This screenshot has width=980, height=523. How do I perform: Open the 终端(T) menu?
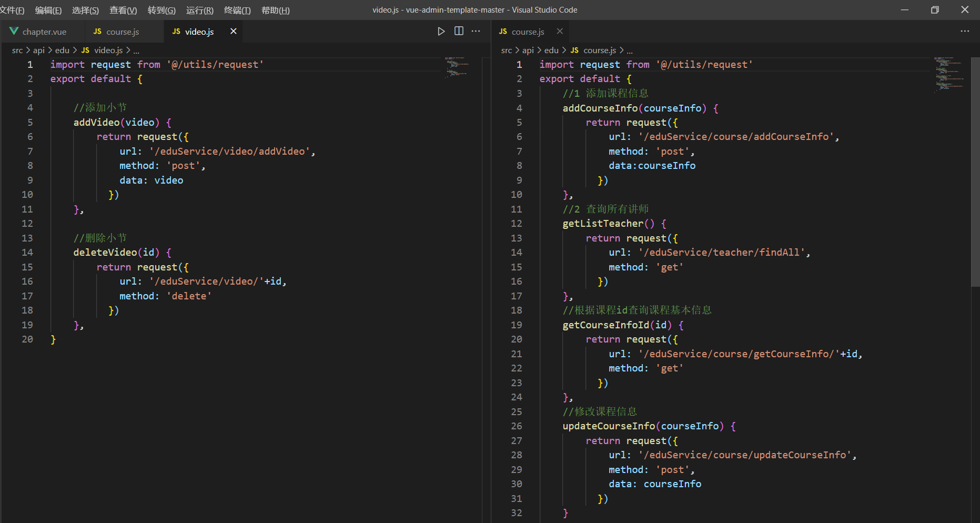pyautogui.click(x=237, y=10)
